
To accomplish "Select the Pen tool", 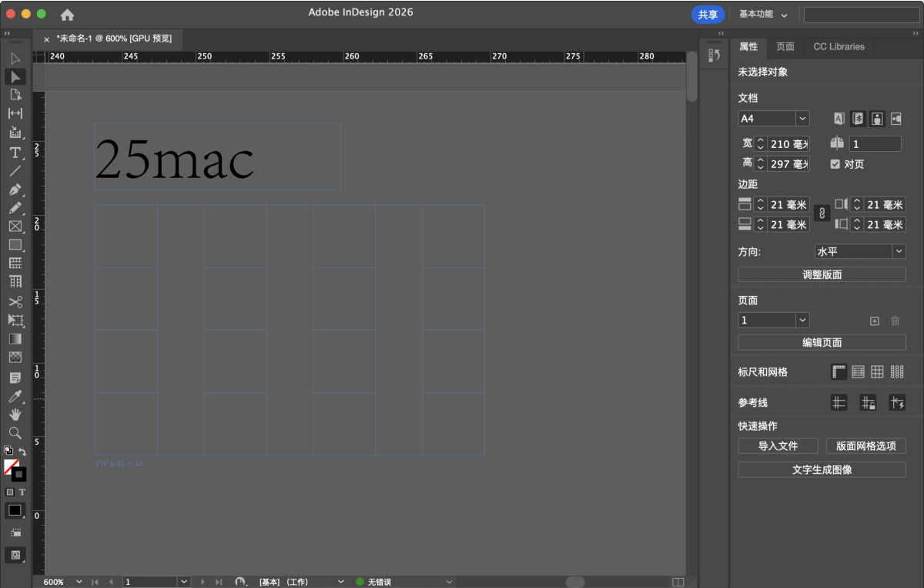I will click(15, 190).
